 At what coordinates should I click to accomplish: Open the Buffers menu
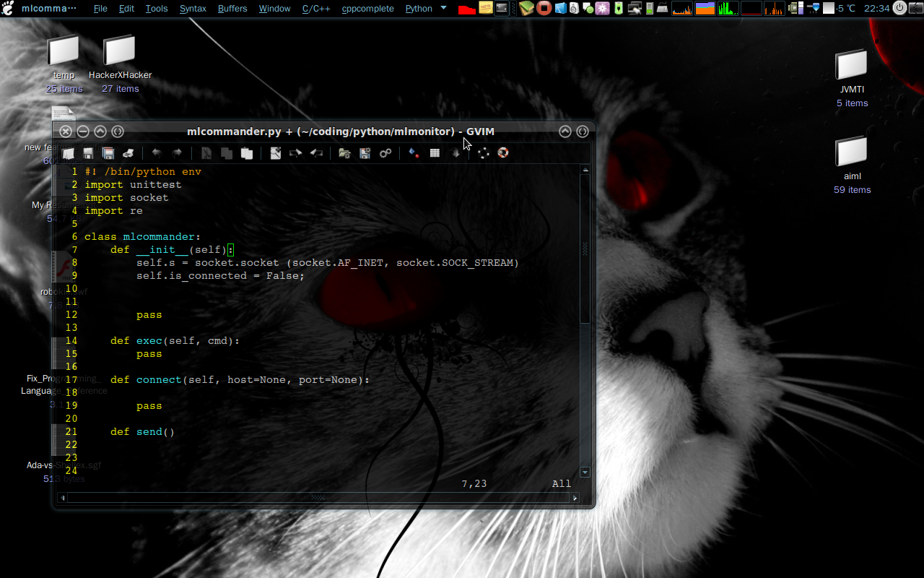[232, 9]
